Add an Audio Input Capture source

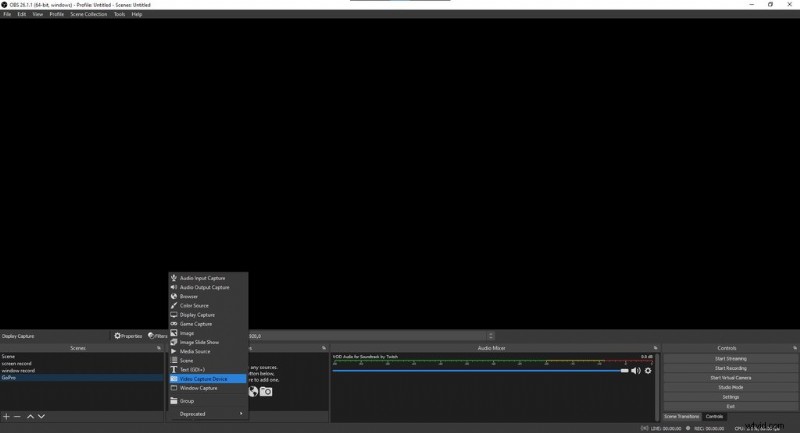[202, 278]
